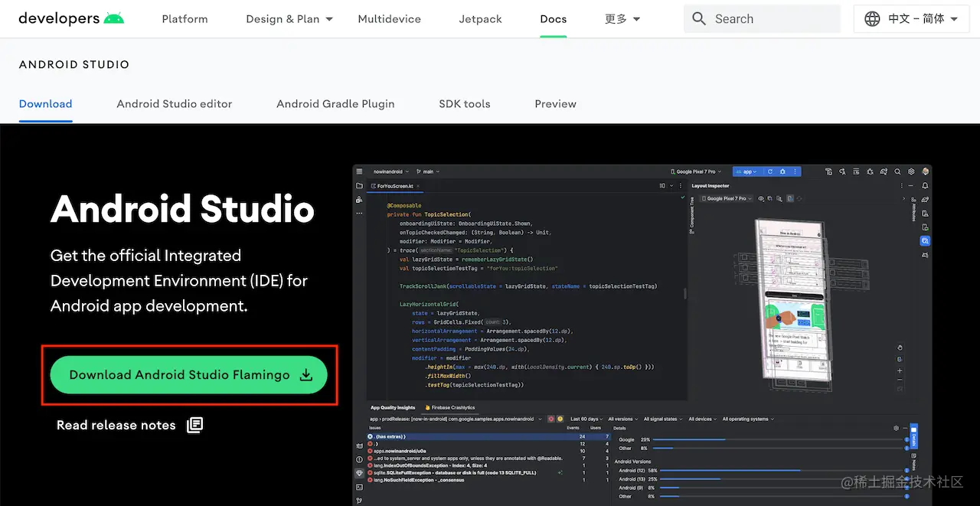Select the App Quality Insights tab
The width and height of the screenshot is (980, 506).
(x=393, y=408)
